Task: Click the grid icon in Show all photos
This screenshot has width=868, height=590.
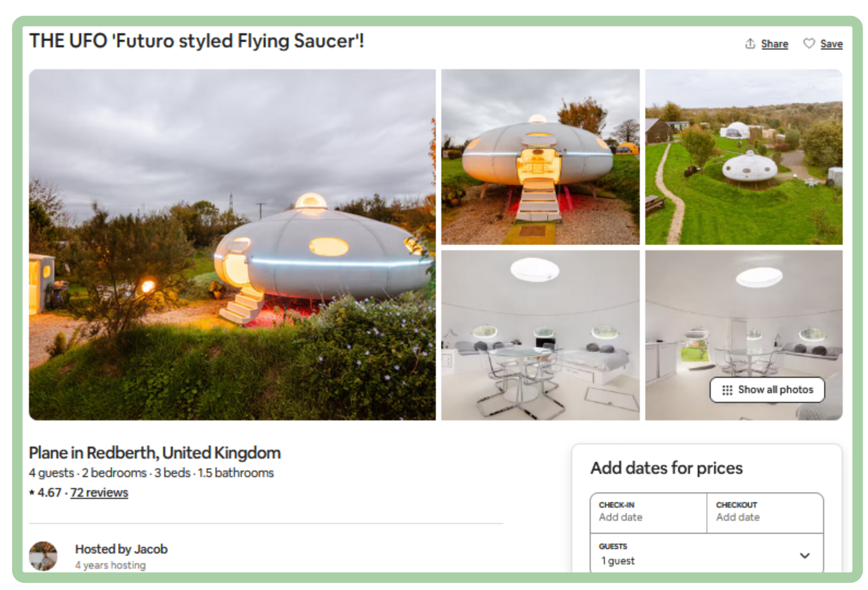Action: point(727,390)
